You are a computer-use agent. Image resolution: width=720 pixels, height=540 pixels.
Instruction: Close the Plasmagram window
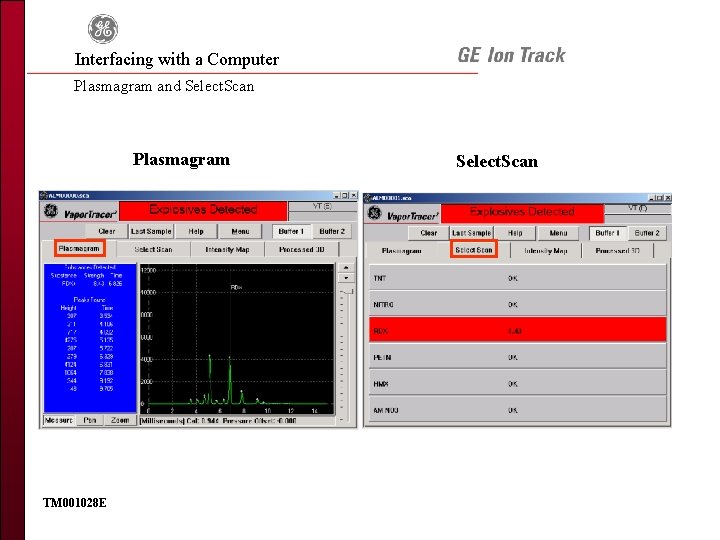(x=354, y=195)
